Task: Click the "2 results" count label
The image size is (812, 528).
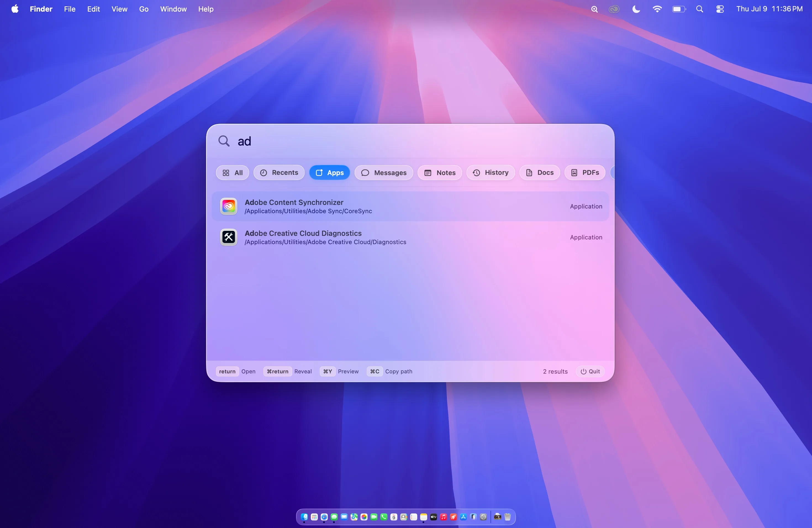Action: (555, 371)
